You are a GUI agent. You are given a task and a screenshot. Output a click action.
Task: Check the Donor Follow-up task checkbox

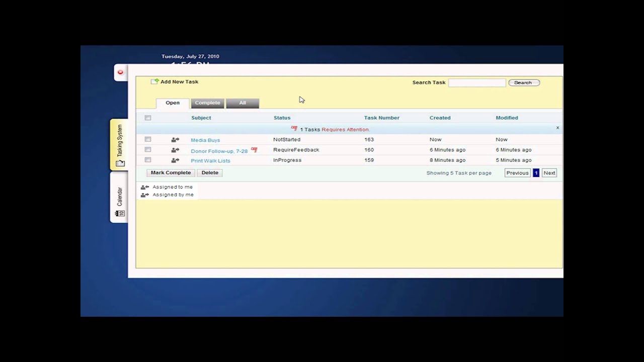click(x=148, y=149)
